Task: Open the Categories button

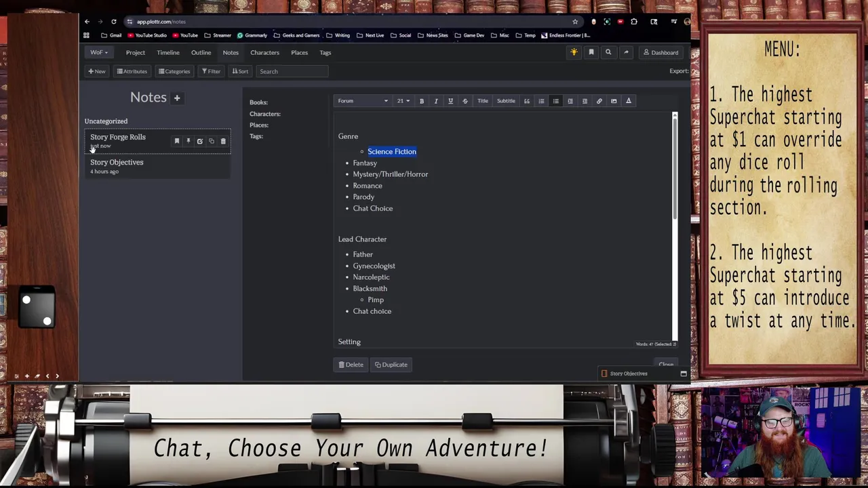Action: (174, 71)
